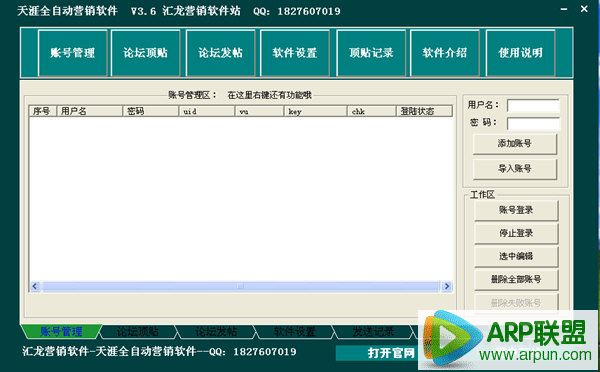Click the 登陆状态 column header
This screenshot has height=372, width=600.
coord(424,111)
